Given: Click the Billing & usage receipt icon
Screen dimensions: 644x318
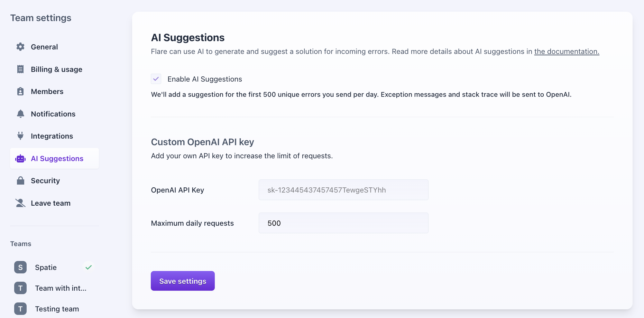Looking at the screenshot, I should 20,69.
